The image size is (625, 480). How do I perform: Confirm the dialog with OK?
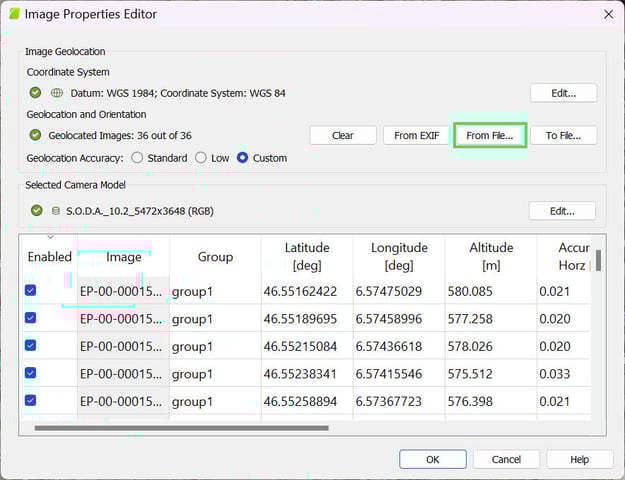click(433, 460)
